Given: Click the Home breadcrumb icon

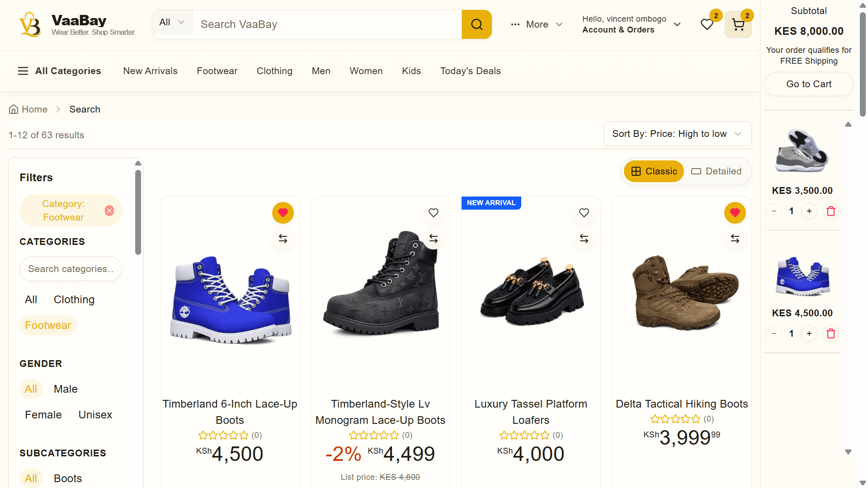Looking at the screenshot, I should point(14,109).
